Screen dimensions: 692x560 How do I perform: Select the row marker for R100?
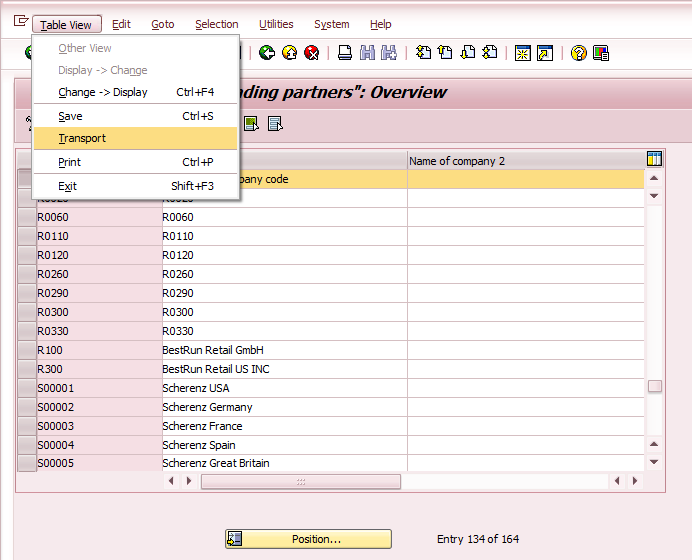27,350
